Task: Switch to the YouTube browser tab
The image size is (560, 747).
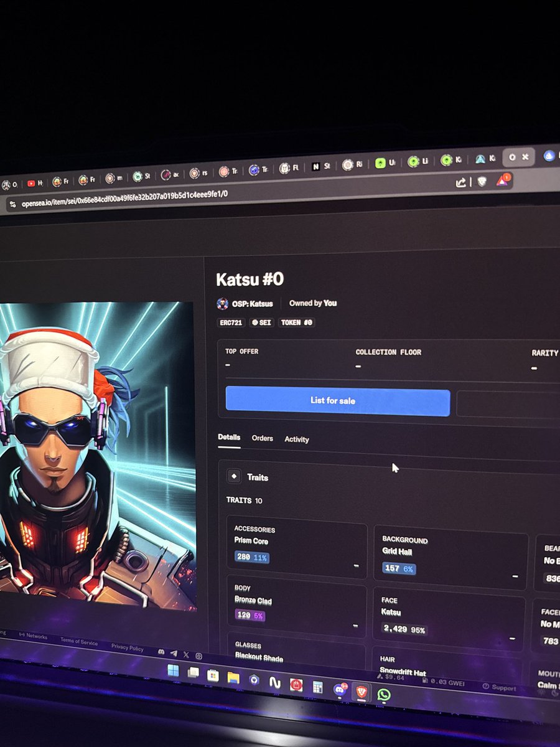Action: point(35,183)
